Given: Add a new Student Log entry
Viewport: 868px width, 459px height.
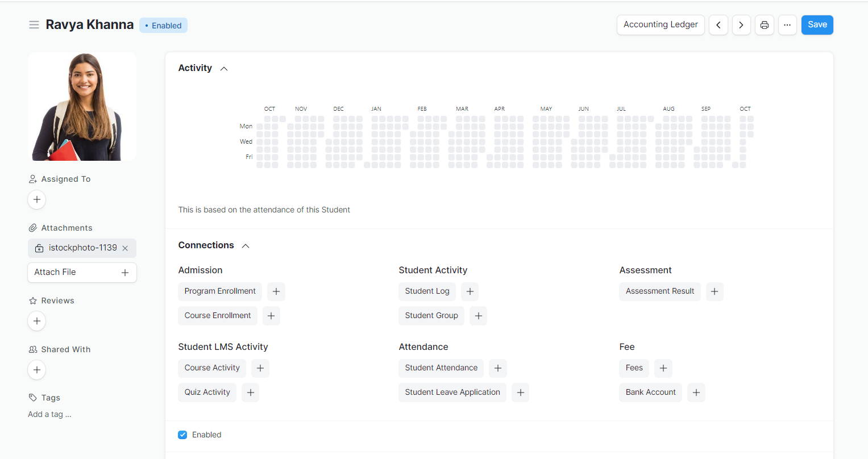Looking at the screenshot, I should [x=470, y=291].
